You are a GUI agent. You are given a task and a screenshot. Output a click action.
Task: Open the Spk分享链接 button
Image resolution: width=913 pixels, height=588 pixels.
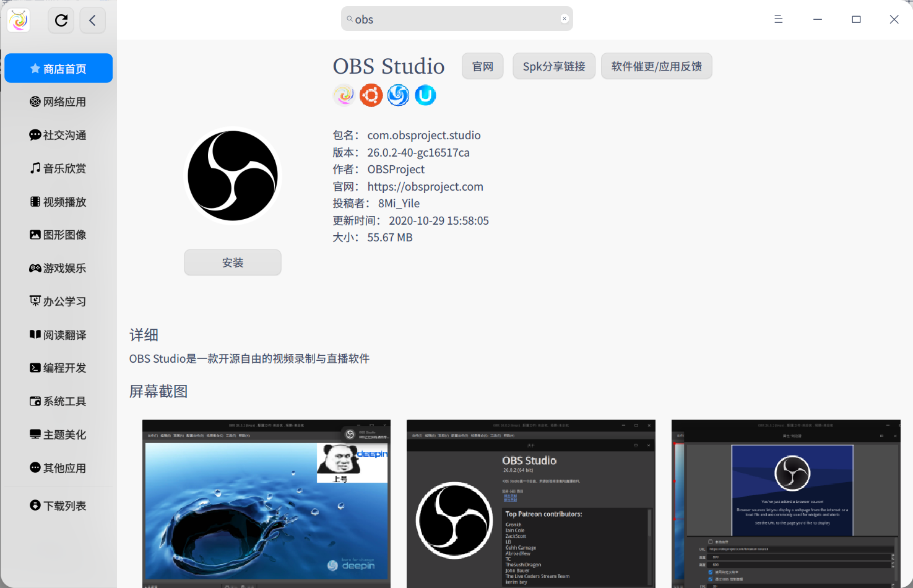553,66
